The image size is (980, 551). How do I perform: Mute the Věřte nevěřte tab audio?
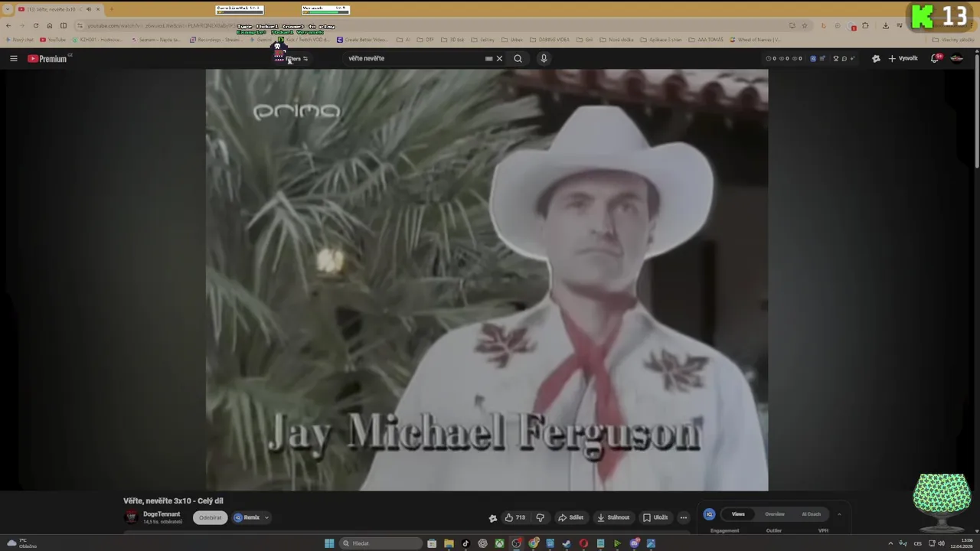(89, 9)
